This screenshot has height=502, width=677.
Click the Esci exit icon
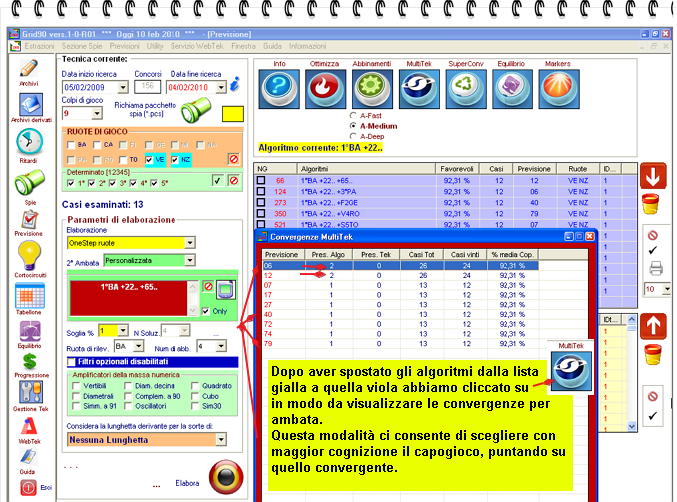point(28,488)
